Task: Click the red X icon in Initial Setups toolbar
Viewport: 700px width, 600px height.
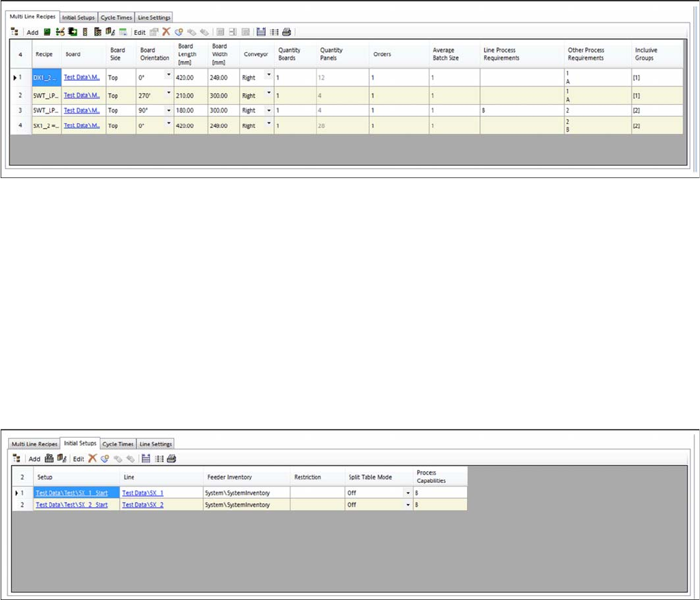Action: click(92, 458)
